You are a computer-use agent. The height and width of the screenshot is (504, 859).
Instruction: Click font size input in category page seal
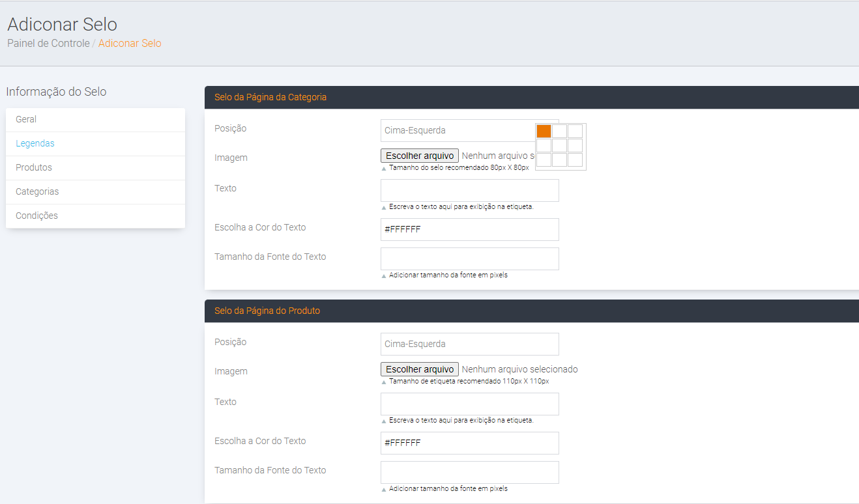point(470,259)
